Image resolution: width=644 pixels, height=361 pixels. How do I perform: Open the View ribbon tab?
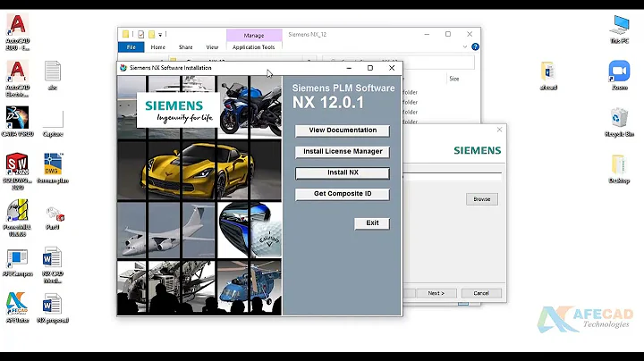212,47
